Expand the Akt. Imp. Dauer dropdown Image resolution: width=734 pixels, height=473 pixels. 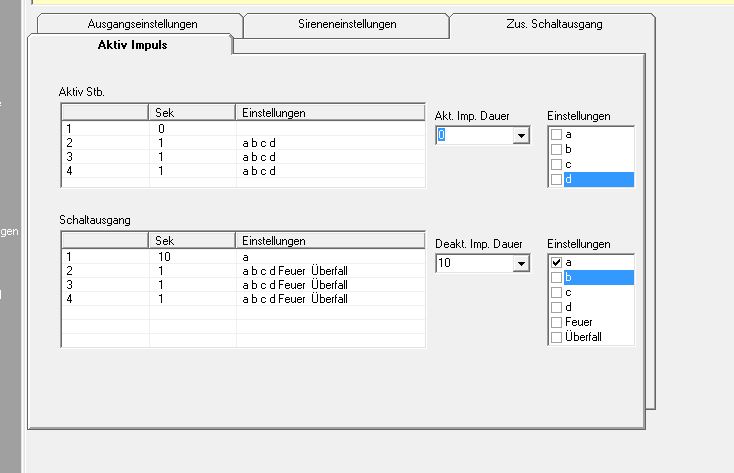click(x=520, y=135)
